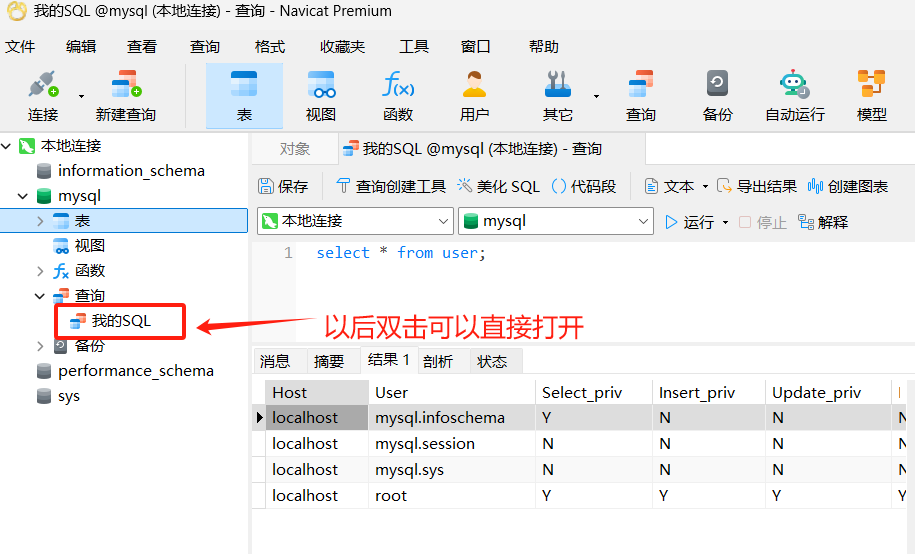
Task: Switch to the 摘要 tab
Action: (329, 361)
